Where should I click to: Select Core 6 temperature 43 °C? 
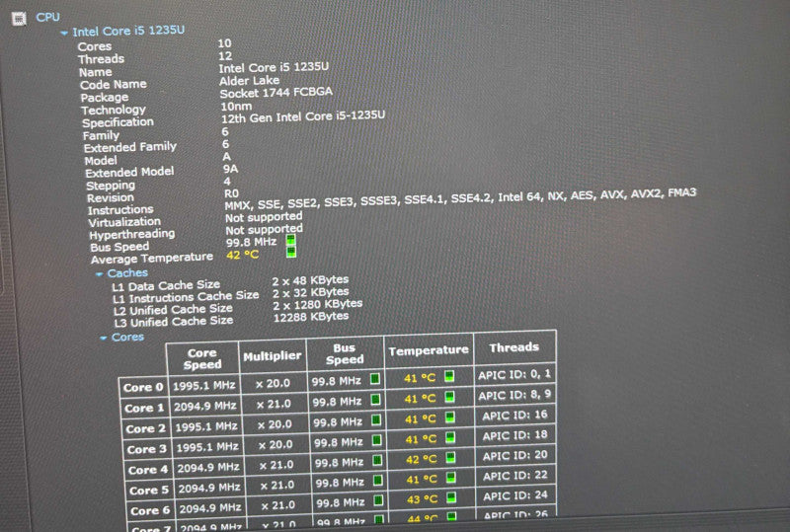(x=423, y=499)
